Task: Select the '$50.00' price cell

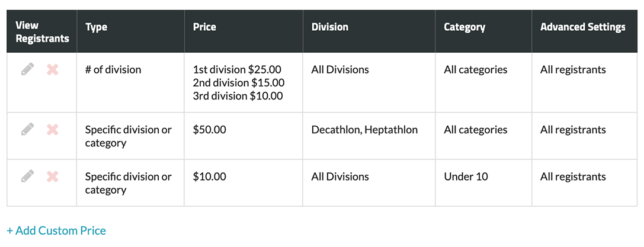Action: click(x=209, y=130)
